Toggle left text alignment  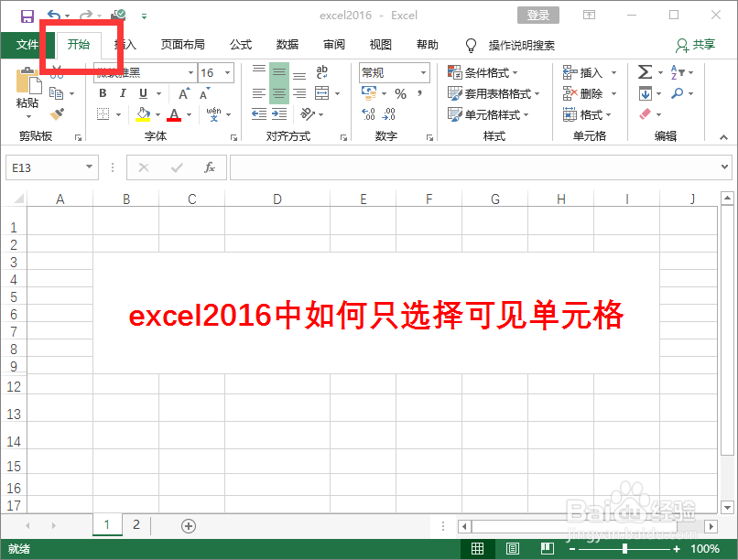pos(258,93)
